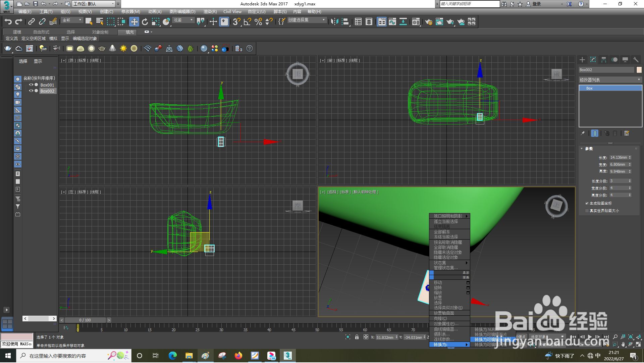Image resolution: width=644 pixels, height=363 pixels.
Task: Toggle visibility eye for Box002
Action: point(31,91)
